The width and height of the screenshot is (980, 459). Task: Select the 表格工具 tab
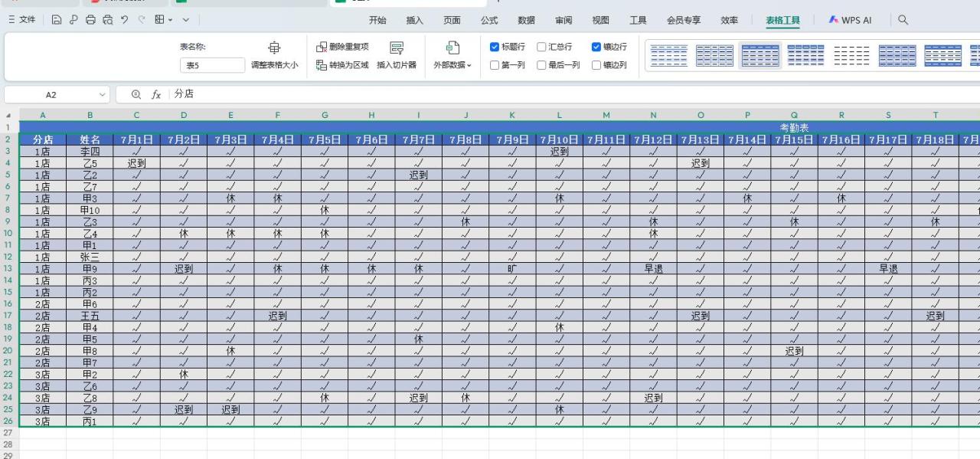coord(782,20)
